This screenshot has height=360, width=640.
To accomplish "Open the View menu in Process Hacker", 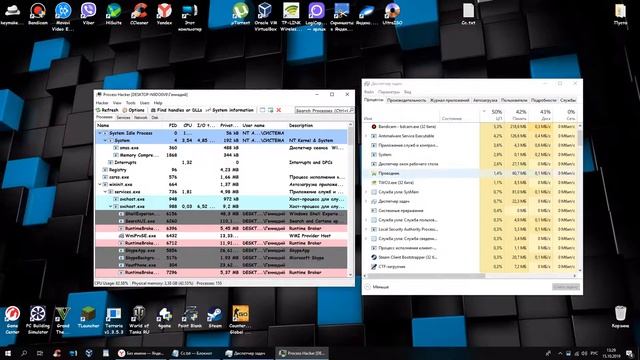I will pos(117,103).
